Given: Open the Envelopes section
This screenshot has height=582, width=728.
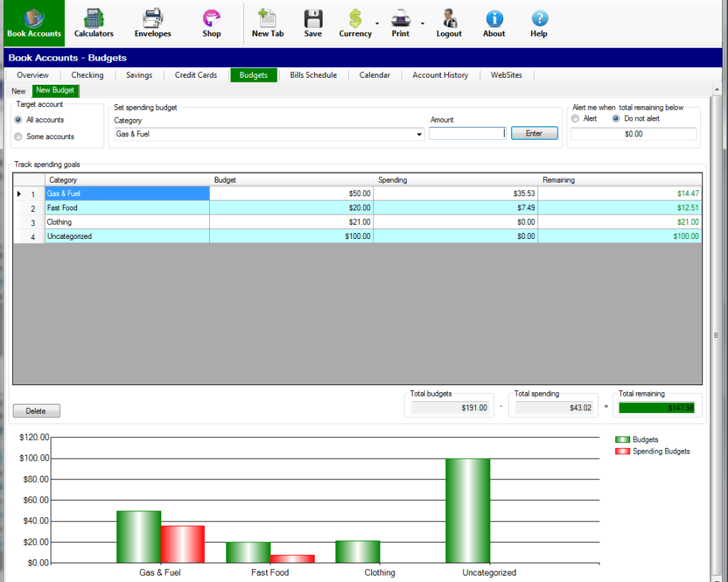Looking at the screenshot, I should click(x=153, y=23).
